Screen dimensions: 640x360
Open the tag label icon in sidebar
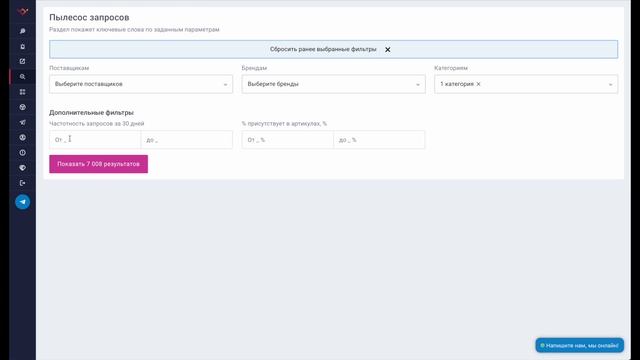pos(22,168)
